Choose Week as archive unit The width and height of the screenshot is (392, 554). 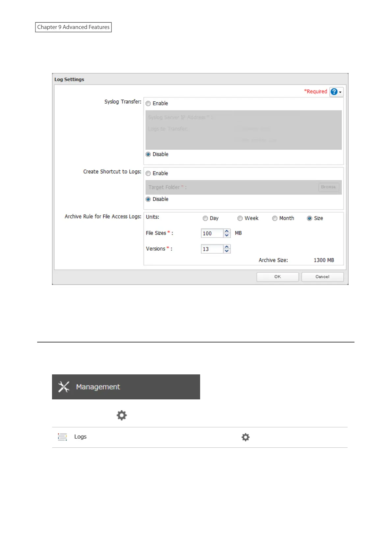click(x=240, y=218)
